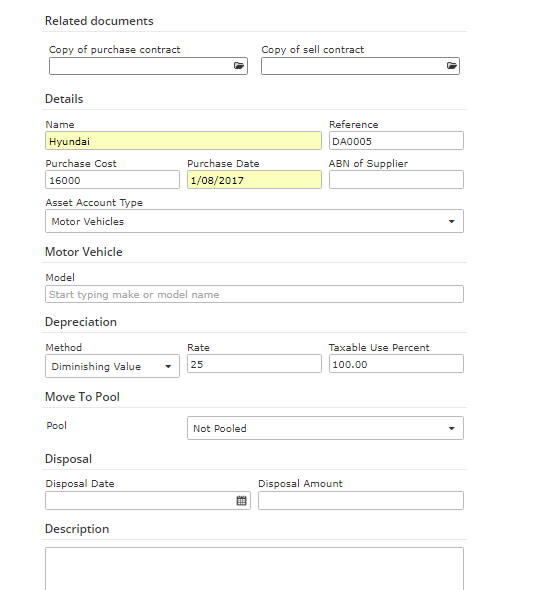The width and height of the screenshot is (547, 590).
Task: Click inside the Description text area
Action: pos(254,569)
